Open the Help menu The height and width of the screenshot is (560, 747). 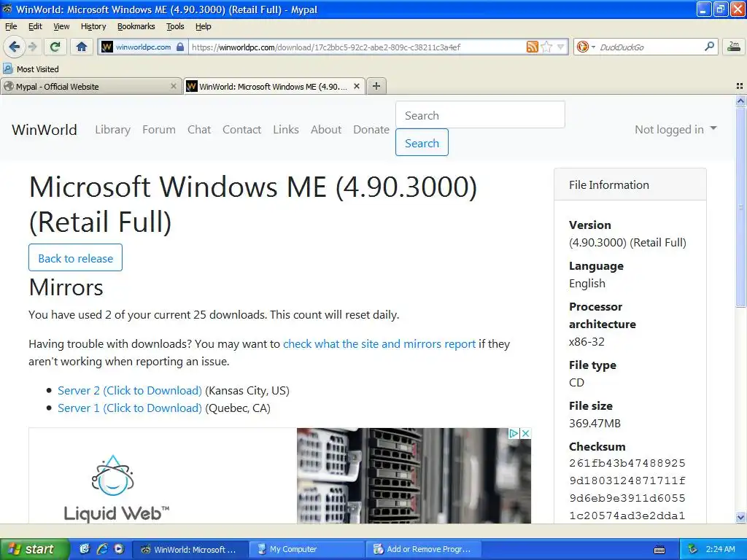tap(204, 26)
